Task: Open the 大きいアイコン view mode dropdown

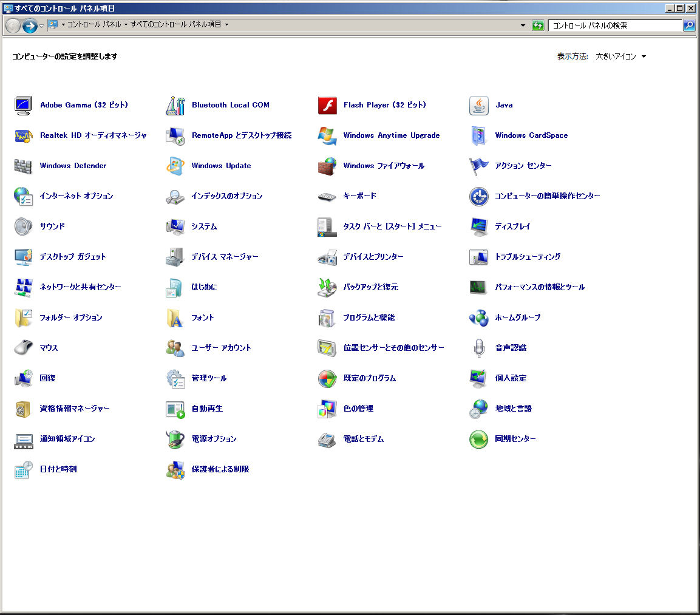Action: pos(620,56)
